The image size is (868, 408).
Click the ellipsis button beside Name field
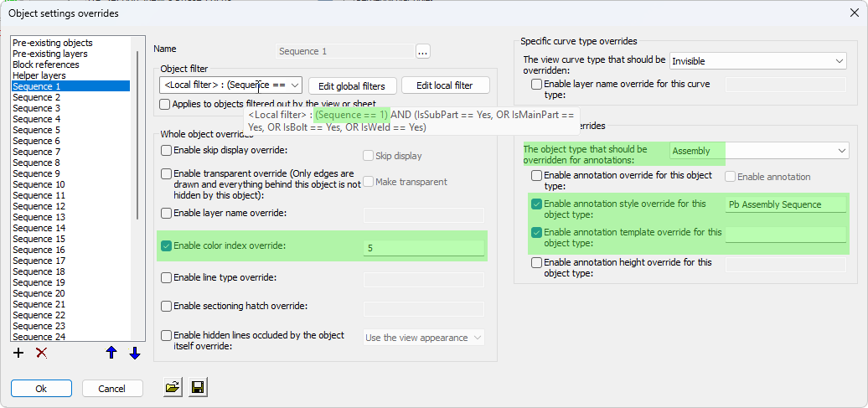[x=423, y=51]
